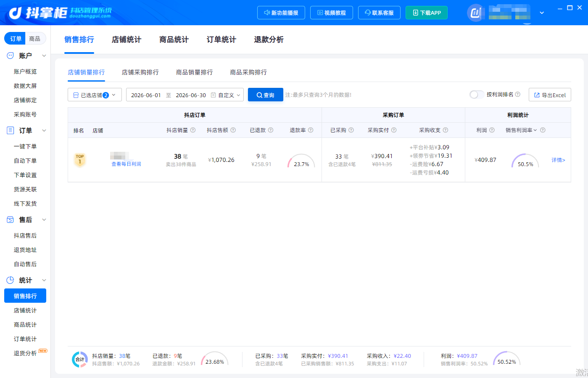Click the help icon beside 销售利润率 header

pos(543,130)
